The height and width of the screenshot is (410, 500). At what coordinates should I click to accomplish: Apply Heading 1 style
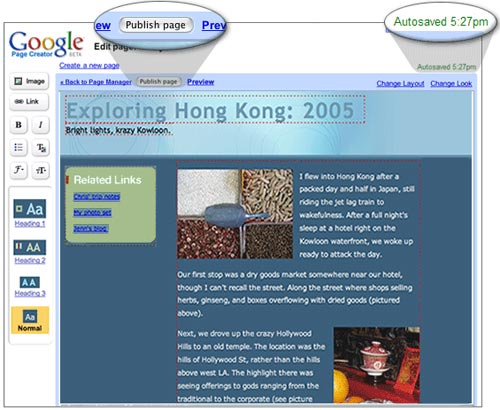click(30, 213)
